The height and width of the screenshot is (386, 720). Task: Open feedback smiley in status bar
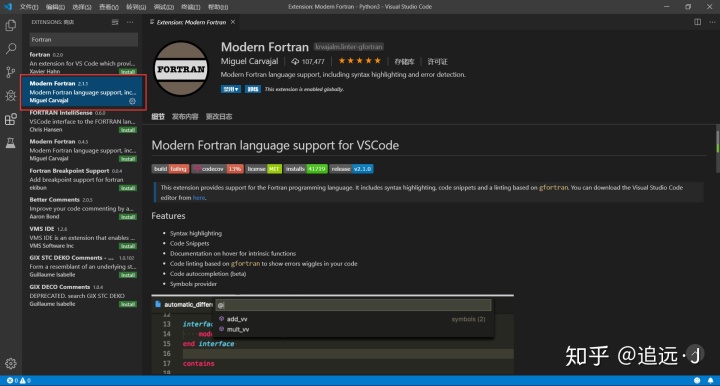(697, 380)
